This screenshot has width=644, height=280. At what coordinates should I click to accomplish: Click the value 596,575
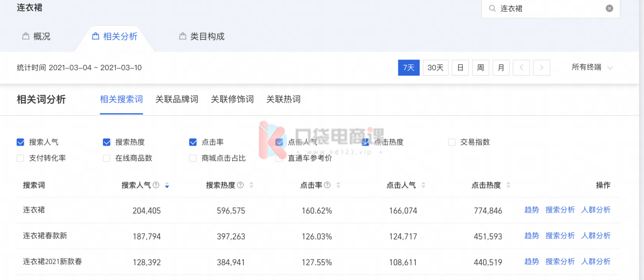pyautogui.click(x=231, y=211)
